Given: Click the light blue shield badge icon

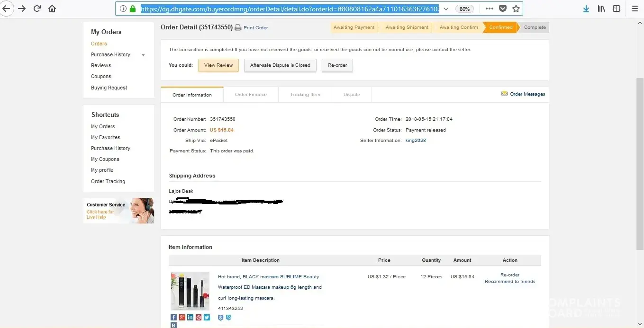Looking at the screenshot, I should point(228,318).
